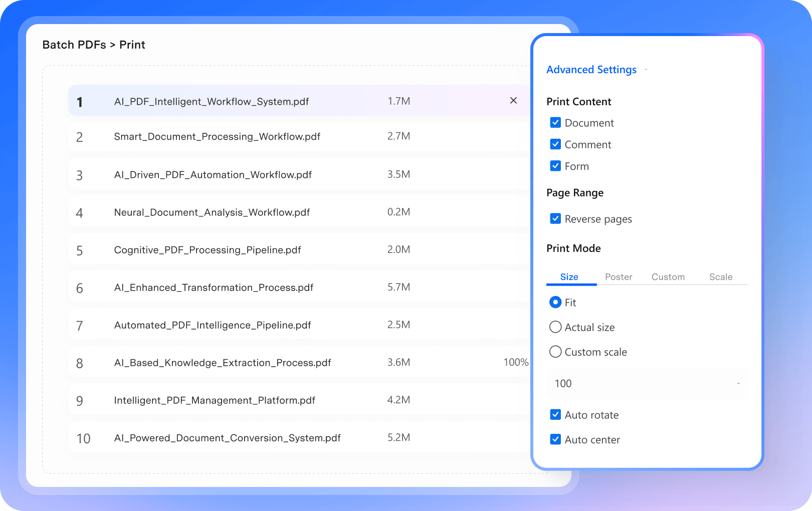Click the 5.7M file size value
The height and width of the screenshot is (511, 812).
click(x=398, y=287)
